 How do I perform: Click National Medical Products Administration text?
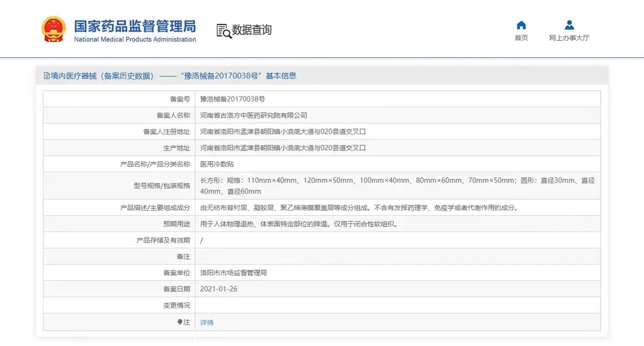[x=135, y=39]
